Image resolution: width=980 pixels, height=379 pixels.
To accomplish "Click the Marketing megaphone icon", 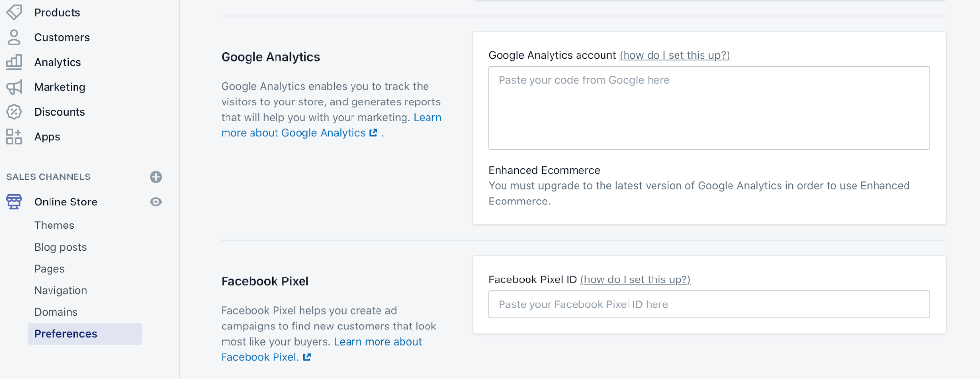I will [x=14, y=87].
